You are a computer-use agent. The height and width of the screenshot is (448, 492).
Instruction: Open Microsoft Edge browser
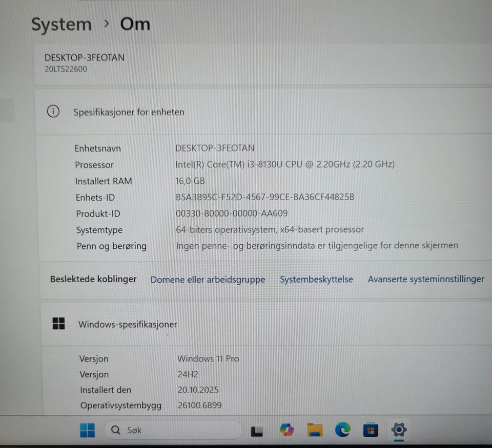click(343, 430)
